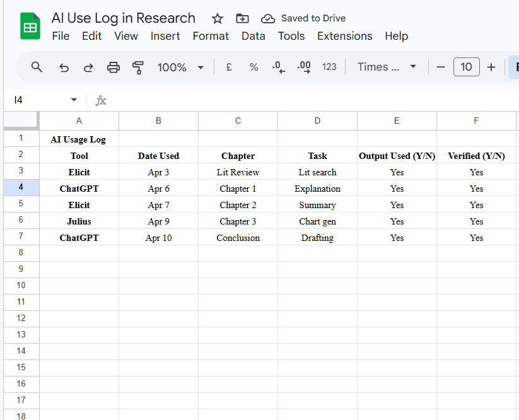Open the Extensions menu

(x=344, y=36)
